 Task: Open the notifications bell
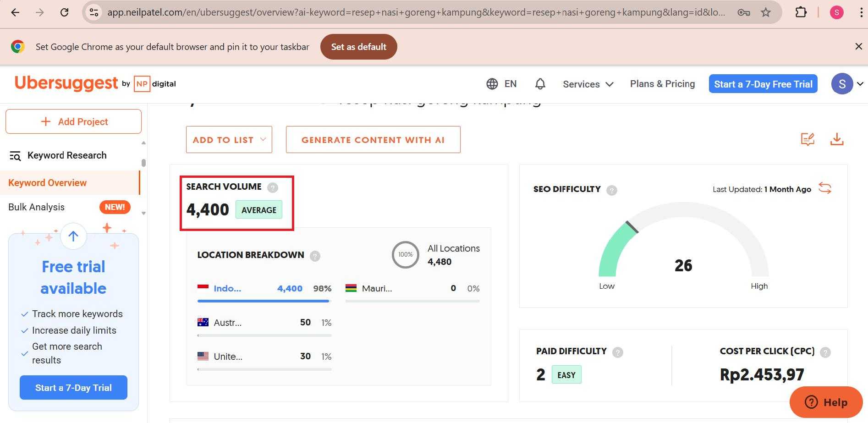pos(540,84)
